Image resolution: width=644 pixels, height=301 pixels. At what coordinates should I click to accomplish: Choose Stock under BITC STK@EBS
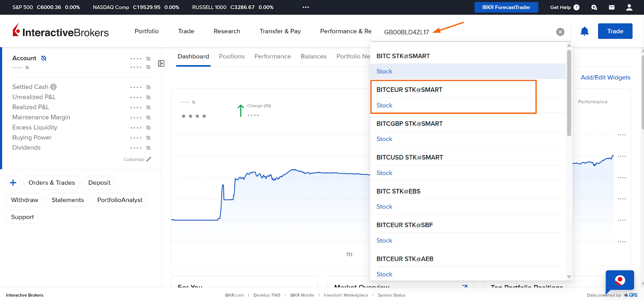[384, 206]
